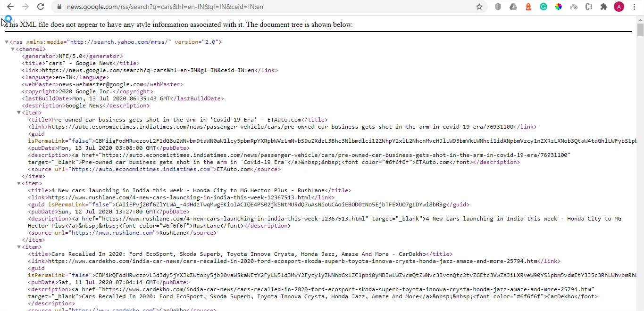
Task: Open the Google Drive extension
Action: click(513, 7)
